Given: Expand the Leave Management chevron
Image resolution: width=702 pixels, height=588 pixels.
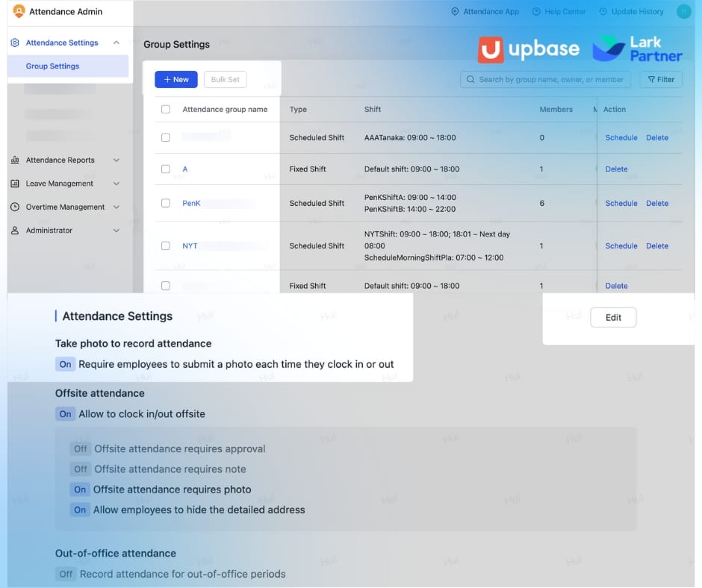Looking at the screenshot, I should click(117, 184).
